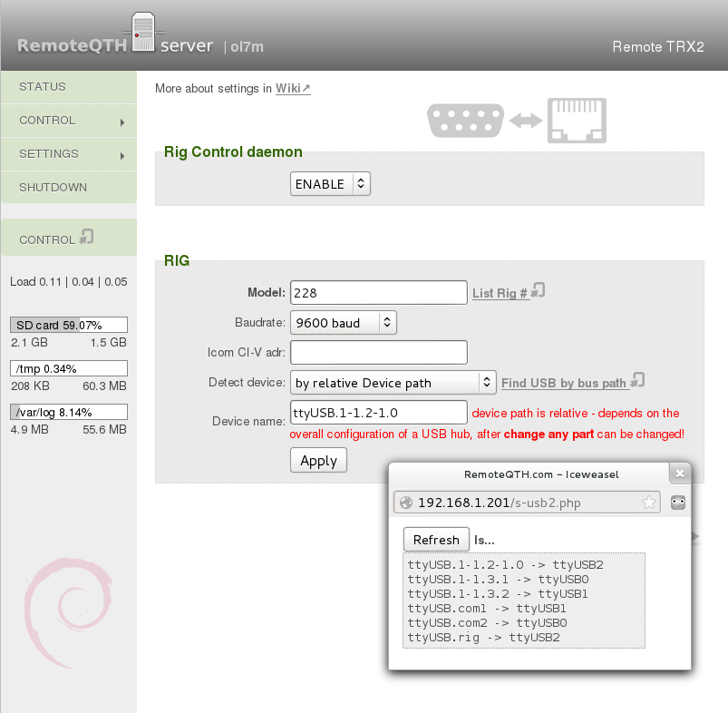728x713 pixels.
Task: Open the STATUS menu item
Action: coord(69,87)
